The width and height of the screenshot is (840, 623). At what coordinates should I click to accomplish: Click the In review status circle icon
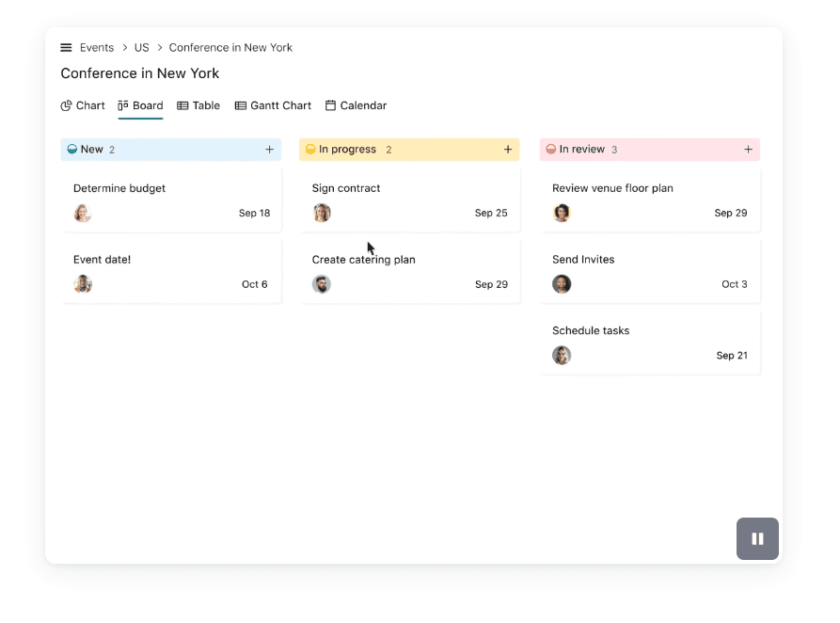(550, 149)
